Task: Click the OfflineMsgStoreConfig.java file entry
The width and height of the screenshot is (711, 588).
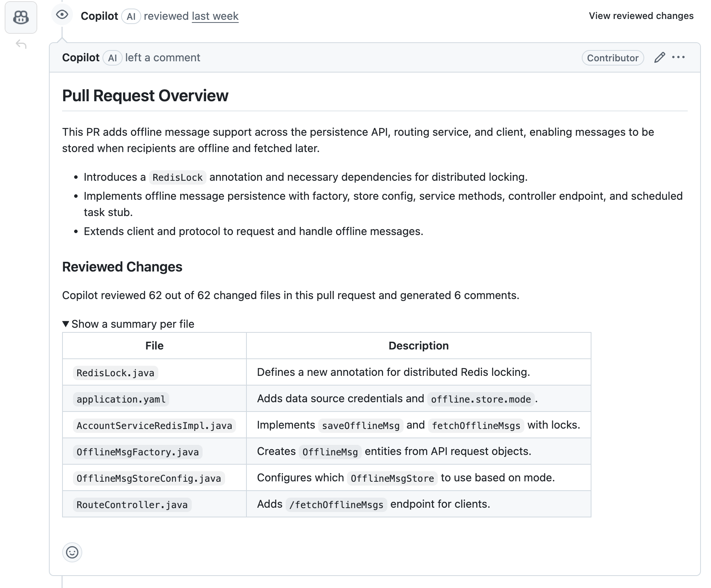Action: tap(149, 478)
